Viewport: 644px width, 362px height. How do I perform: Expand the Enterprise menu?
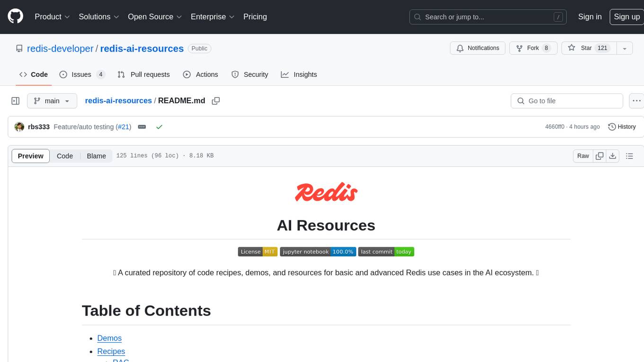(x=213, y=17)
